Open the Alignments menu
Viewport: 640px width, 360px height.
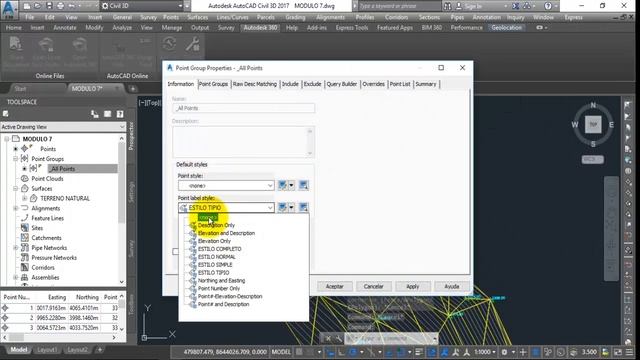pos(330,18)
